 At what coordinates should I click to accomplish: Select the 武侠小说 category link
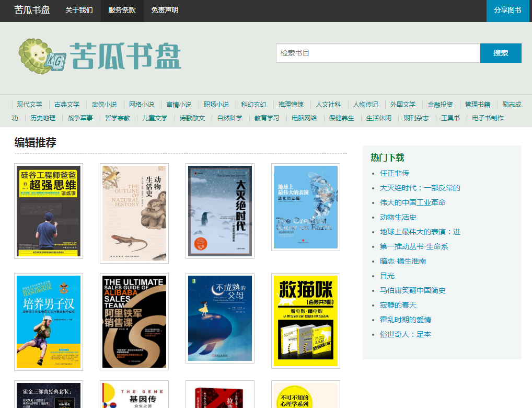tap(104, 105)
